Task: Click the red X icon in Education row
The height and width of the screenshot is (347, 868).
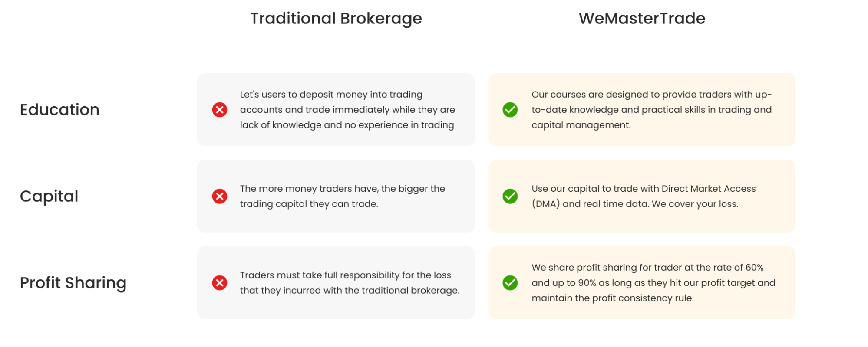Action: (220, 110)
